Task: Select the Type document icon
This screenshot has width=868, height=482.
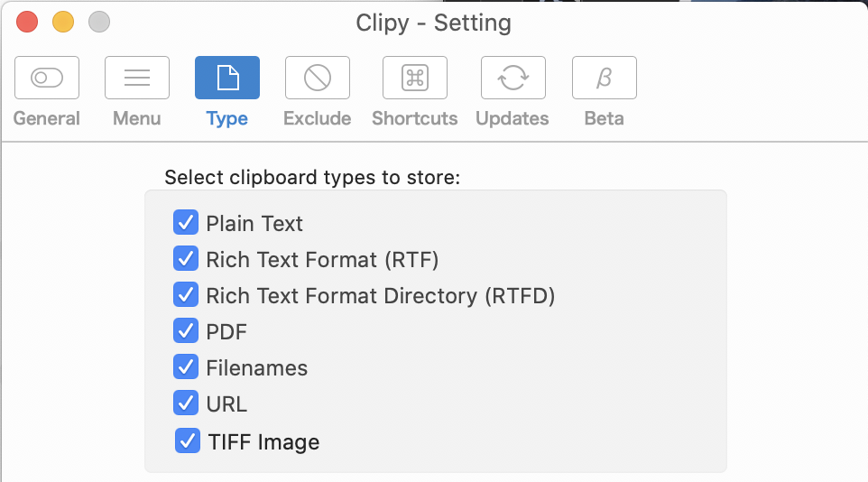Action: click(x=227, y=78)
